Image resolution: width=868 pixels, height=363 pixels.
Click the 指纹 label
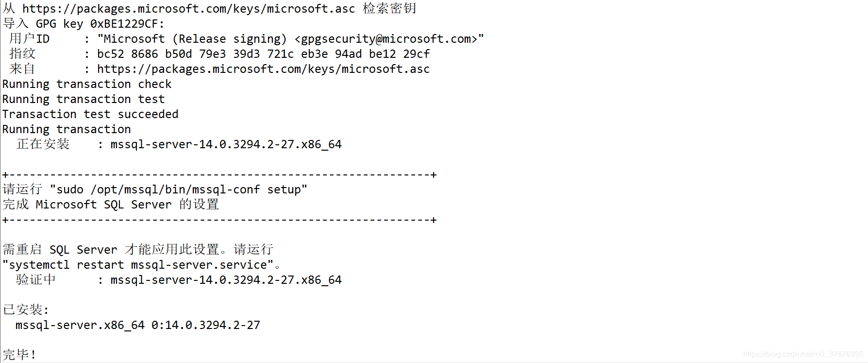22,54
